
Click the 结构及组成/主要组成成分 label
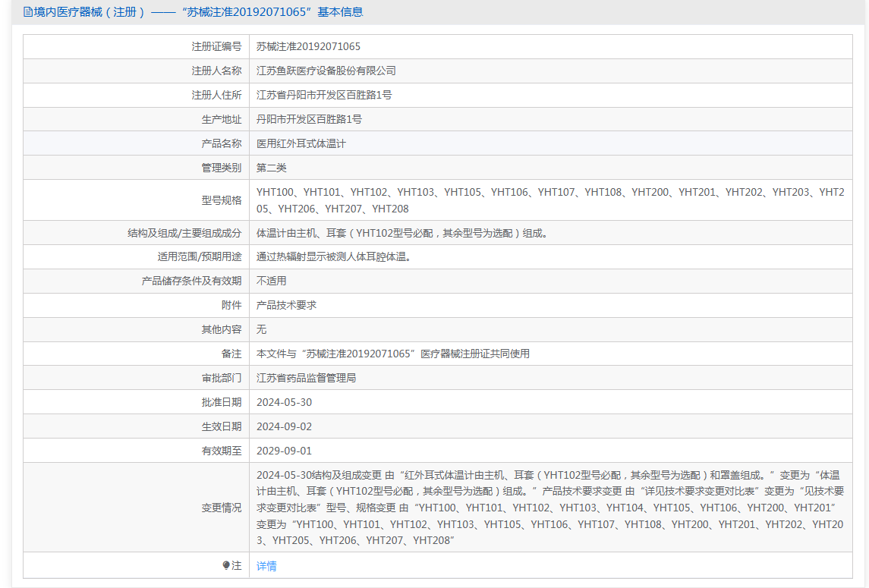coord(184,234)
